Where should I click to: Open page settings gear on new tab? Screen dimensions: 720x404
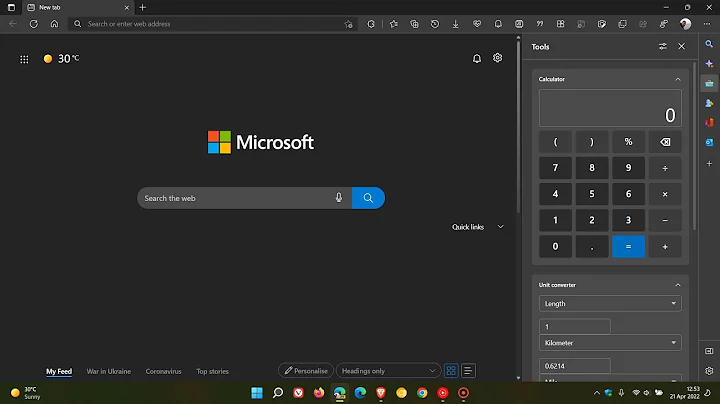pos(497,58)
